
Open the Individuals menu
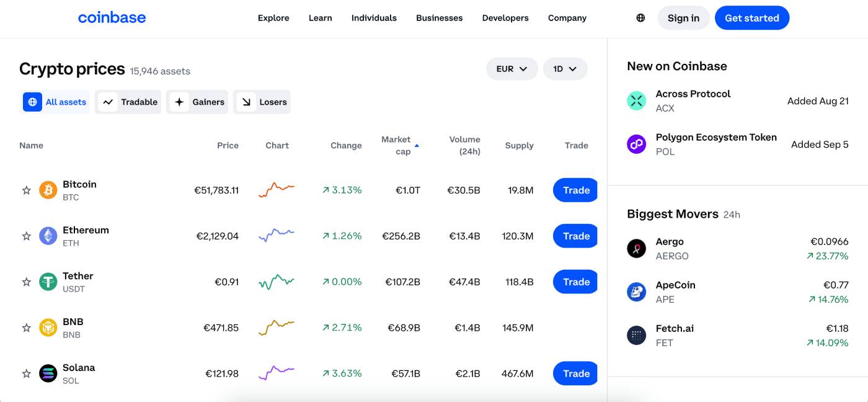[x=374, y=18]
